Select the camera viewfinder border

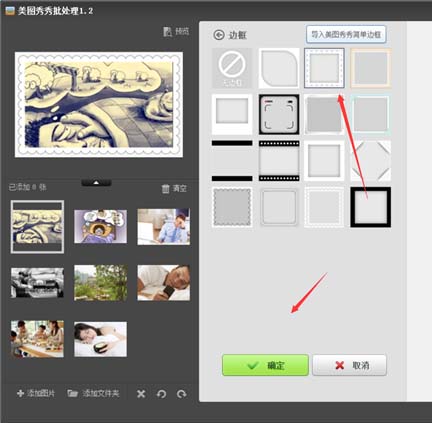pyautogui.click(x=279, y=114)
